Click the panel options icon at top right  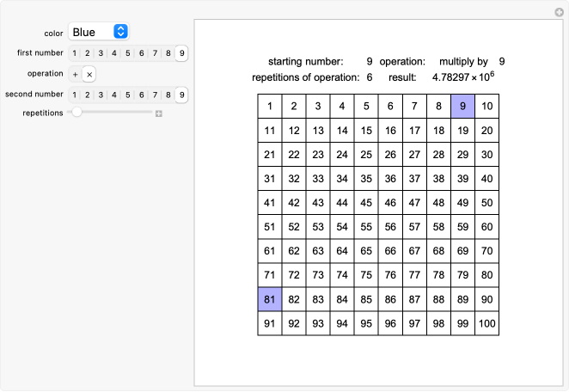tap(560, 12)
